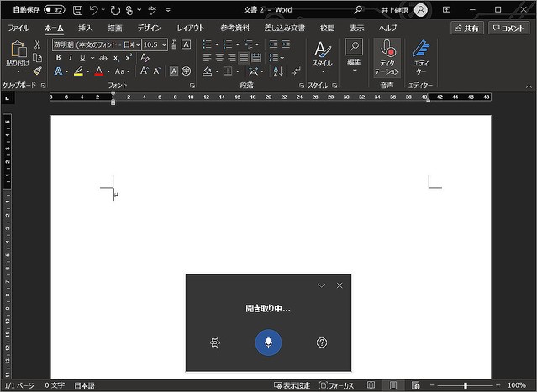This screenshot has height=392, width=537.
Task: Click the language indicator in status bar
Action: click(x=84, y=385)
